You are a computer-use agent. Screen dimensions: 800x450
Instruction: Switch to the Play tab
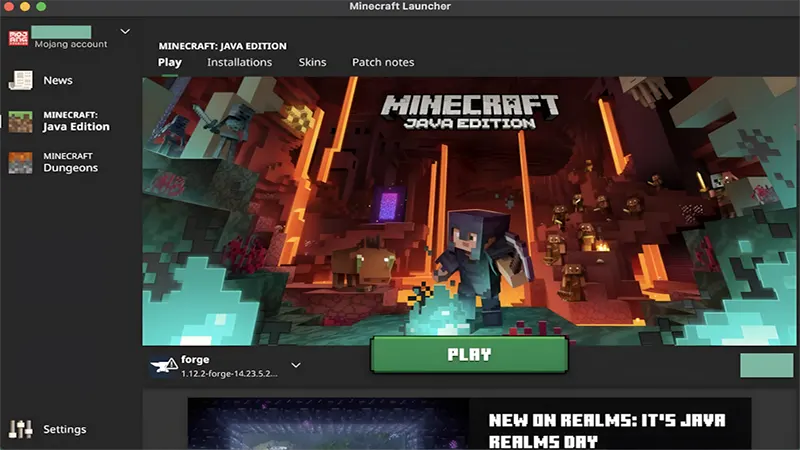169,62
